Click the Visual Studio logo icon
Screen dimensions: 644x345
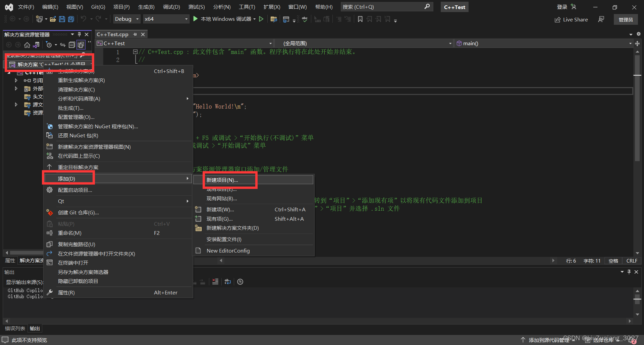pyautogui.click(x=9, y=7)
